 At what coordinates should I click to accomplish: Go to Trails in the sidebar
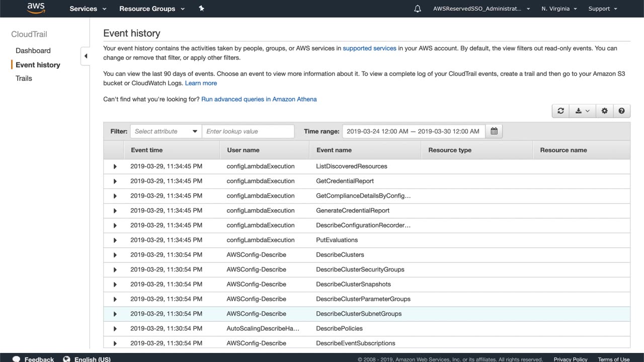24,78
